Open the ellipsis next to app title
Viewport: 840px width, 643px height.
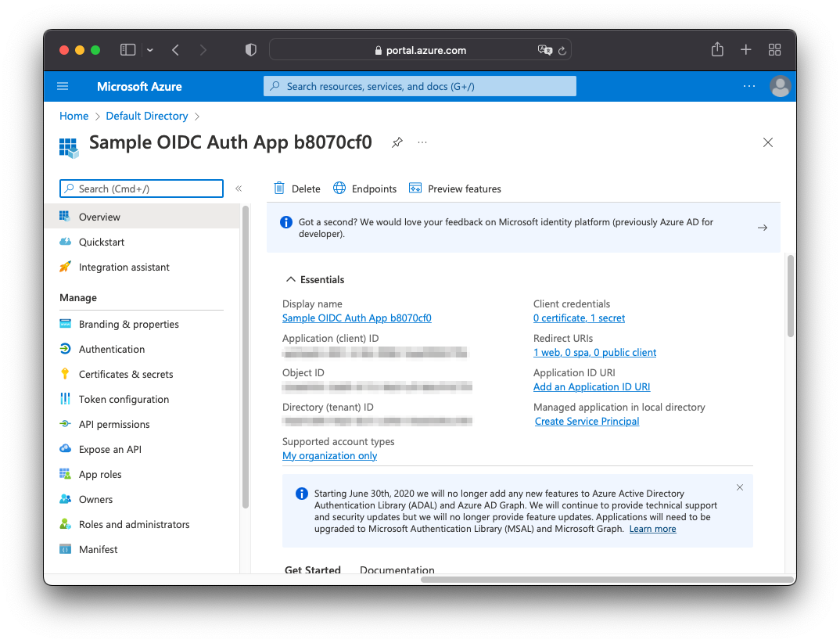422,142
